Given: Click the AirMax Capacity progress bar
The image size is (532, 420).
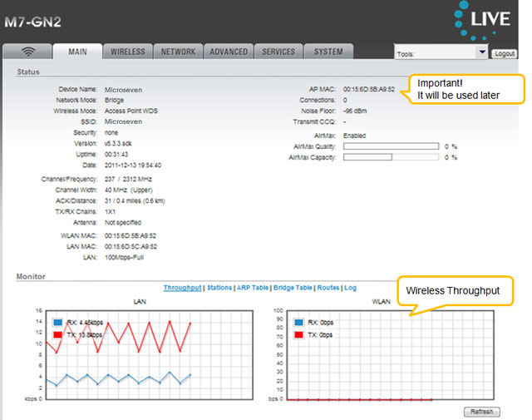Looking at the screenshot, I should tap(391, 157).
